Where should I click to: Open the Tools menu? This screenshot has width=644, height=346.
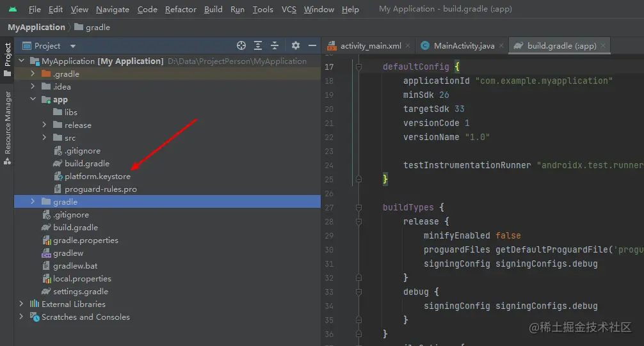coord(262,9)
